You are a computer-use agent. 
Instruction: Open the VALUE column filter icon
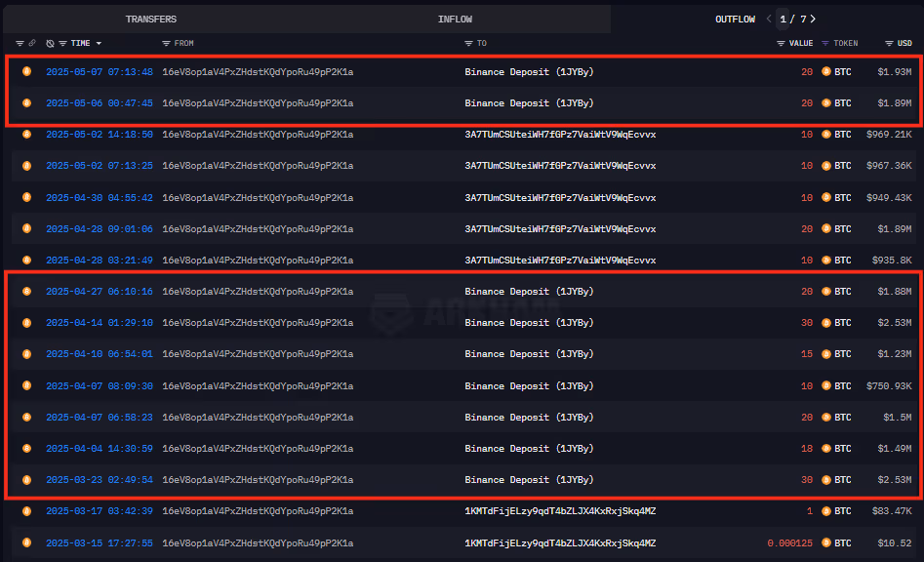780,43
